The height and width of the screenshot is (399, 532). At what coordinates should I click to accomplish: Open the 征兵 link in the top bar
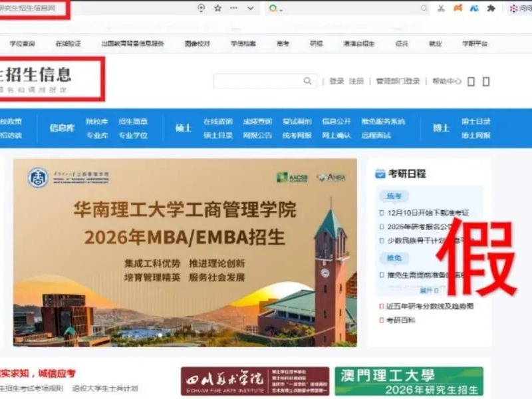[x=402, y=43]
